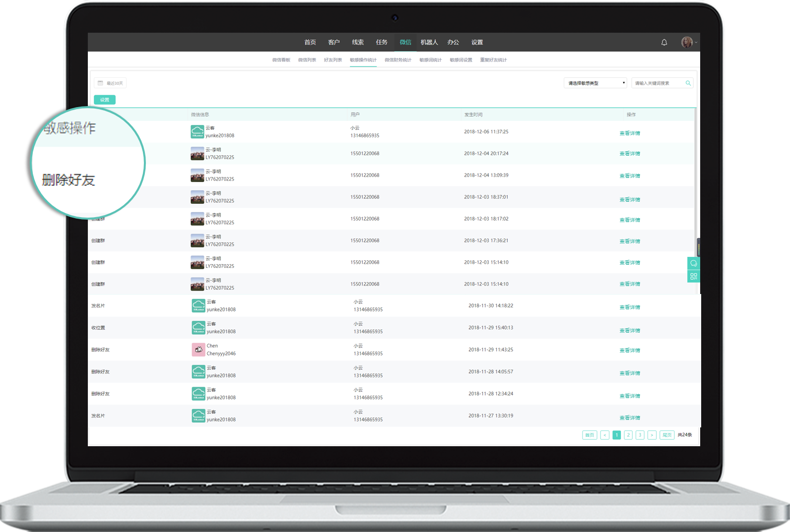790x532 pixels.
Task: Click the Chen panda avatar
Action: pos(198,350)
